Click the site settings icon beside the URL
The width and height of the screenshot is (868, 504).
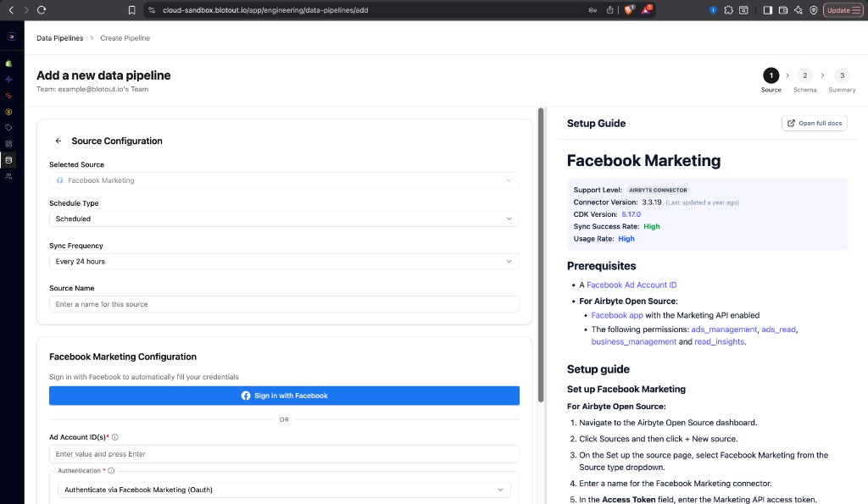coord(152,10)
